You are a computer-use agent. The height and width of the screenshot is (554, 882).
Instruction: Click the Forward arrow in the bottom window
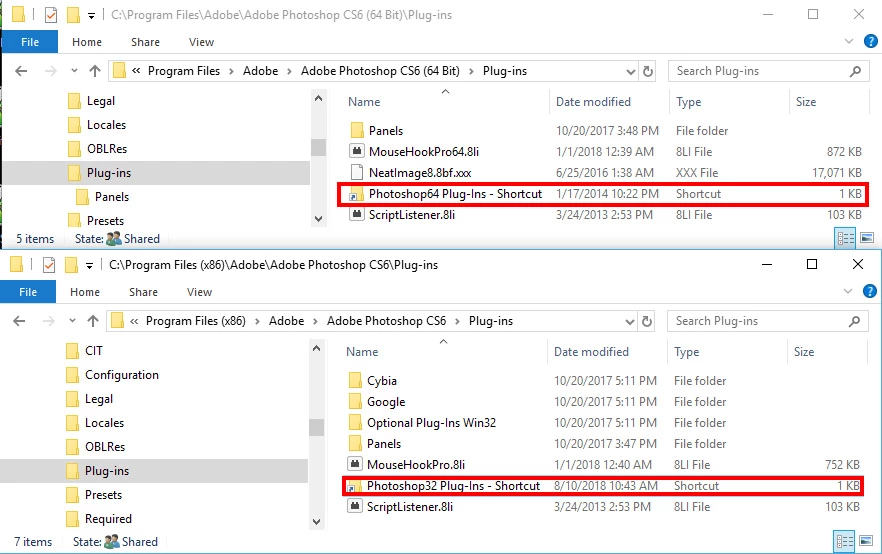click(49, 321)
